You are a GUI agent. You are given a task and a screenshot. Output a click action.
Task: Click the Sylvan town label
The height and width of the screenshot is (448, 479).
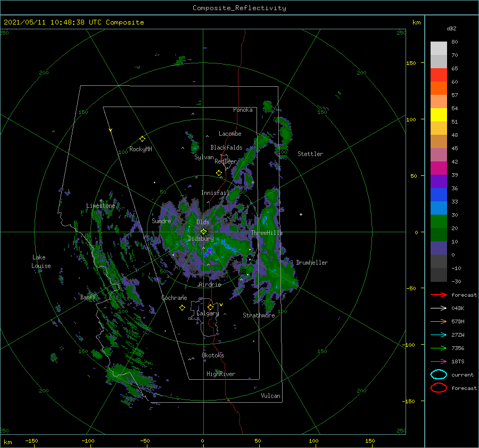coord(204,157)
